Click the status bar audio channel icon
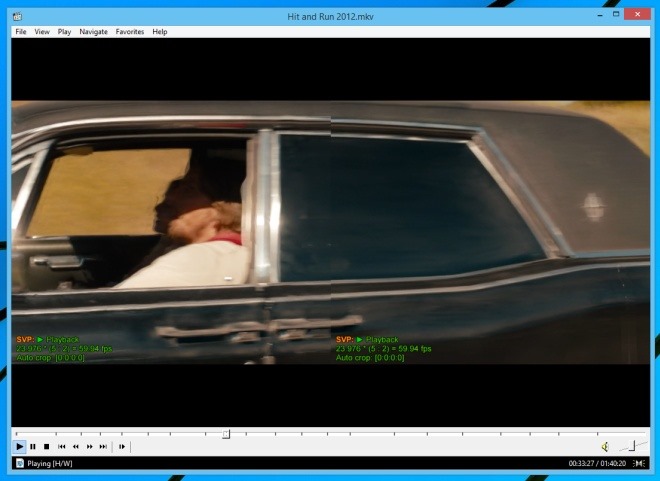The width and height of the screenshot is (660, 481). coord(639,463)
